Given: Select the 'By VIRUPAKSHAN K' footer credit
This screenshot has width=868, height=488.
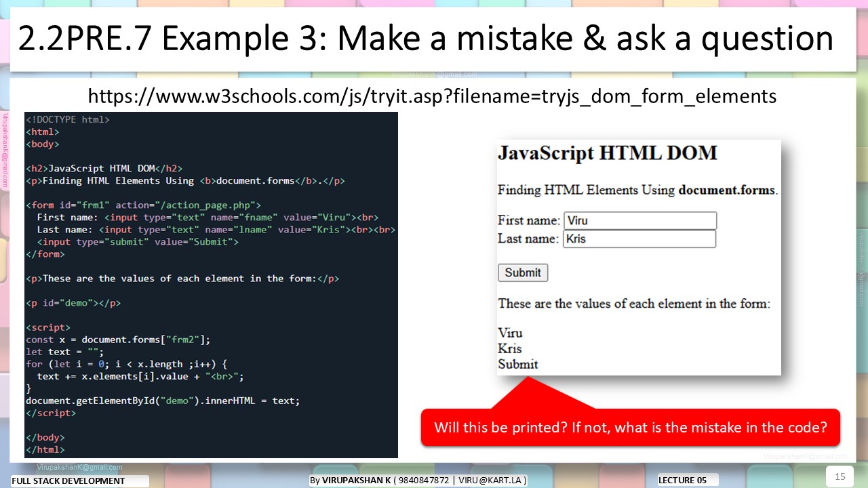Looking at the screenshot, I should 418,481.
